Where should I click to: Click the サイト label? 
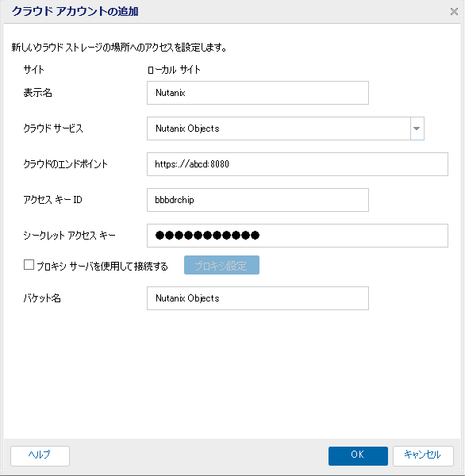point(33,70)
